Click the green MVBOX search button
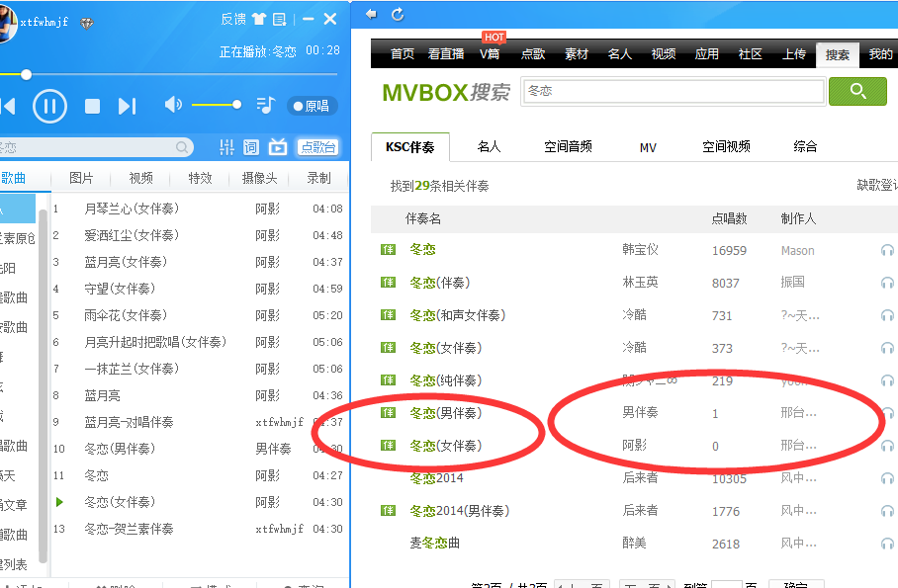Screen dimensions: 898x588 [x=857, y=92]
